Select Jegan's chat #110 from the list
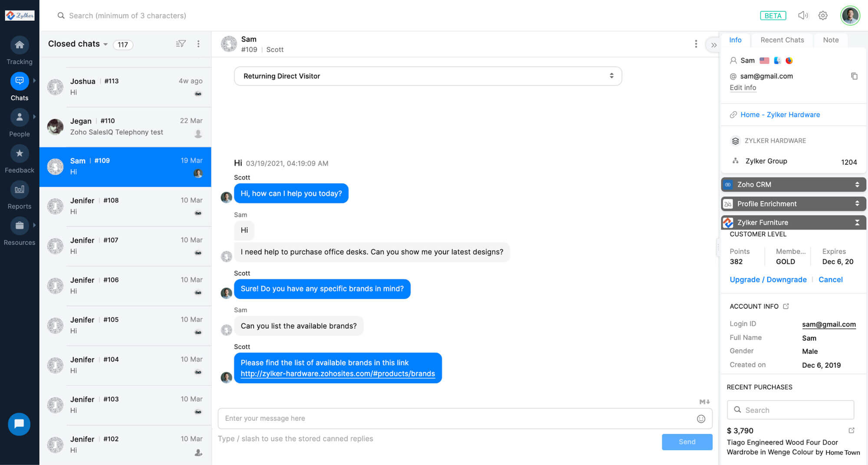The width and height of the screenshot is (868, 465). pyautogui.click(x=126, y=126)
